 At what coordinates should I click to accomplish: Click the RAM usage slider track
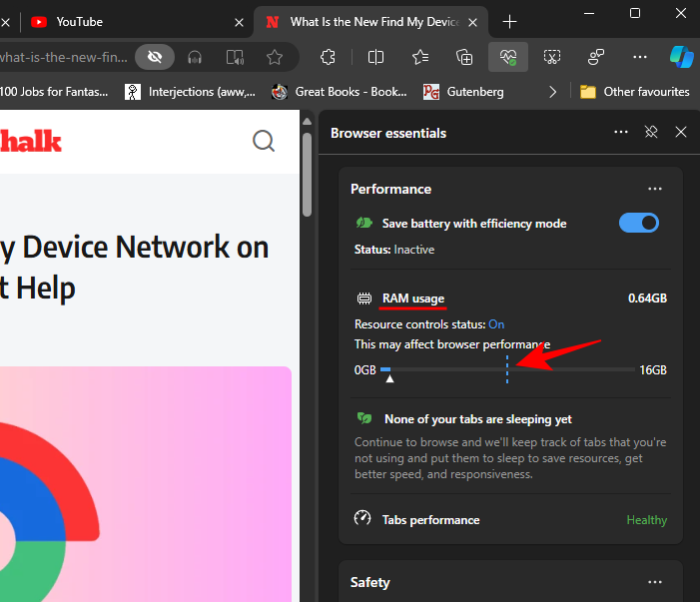coord(507,369)
